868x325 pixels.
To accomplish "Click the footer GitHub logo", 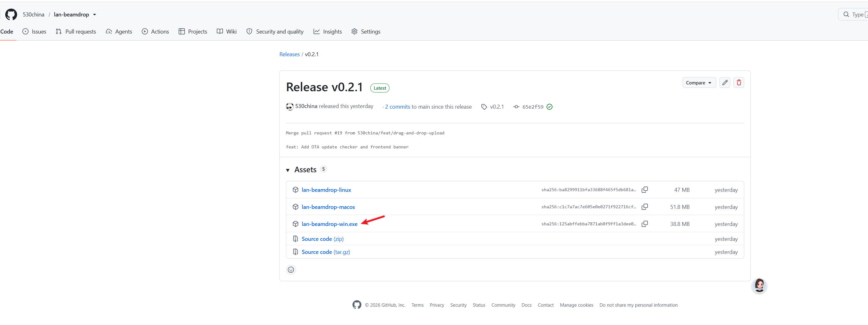I will [x=357, y=305].
